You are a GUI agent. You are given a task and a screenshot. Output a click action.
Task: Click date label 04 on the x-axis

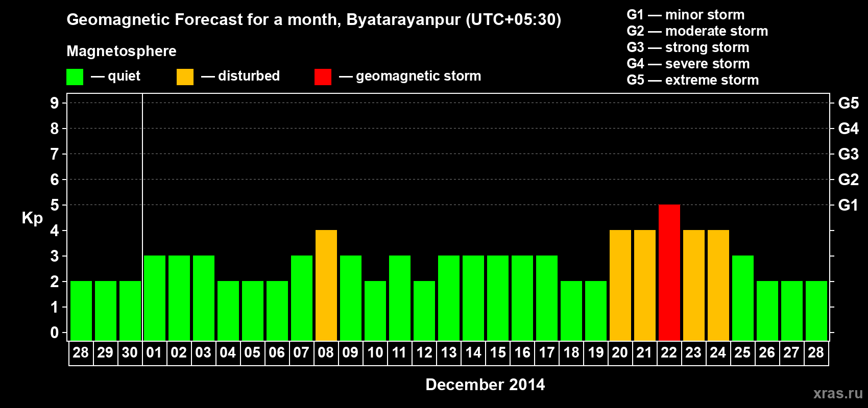point(228,353)
